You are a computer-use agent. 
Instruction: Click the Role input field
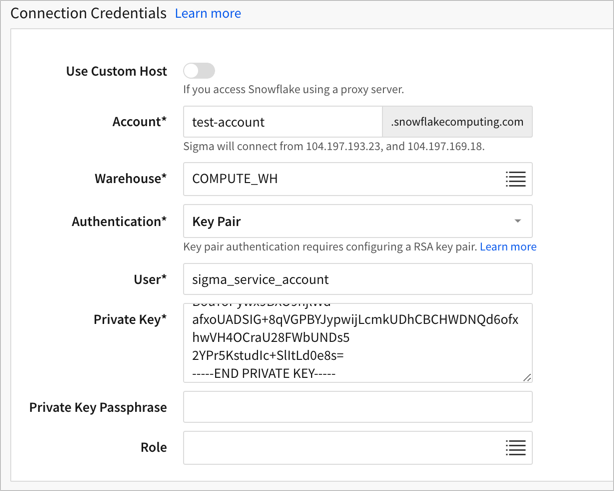pos(358,448)
